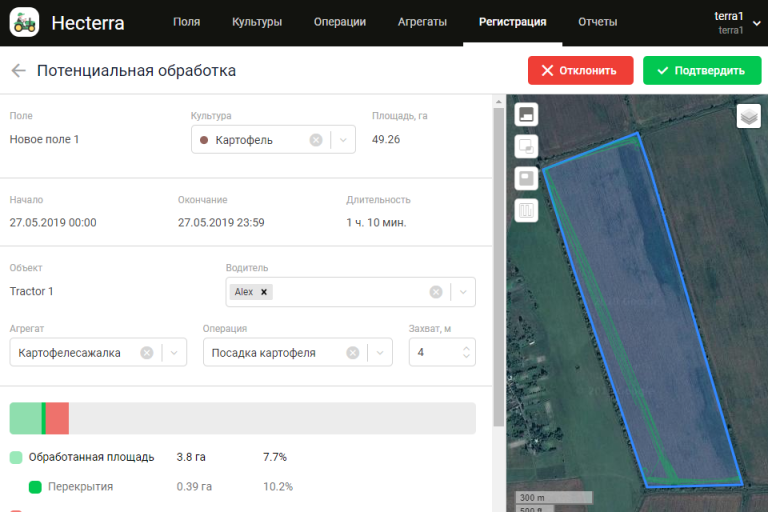This screenshot has height=512, width=768.
Task: Confirm with the green Подтвердить button
Action: [x=701, y=71]
